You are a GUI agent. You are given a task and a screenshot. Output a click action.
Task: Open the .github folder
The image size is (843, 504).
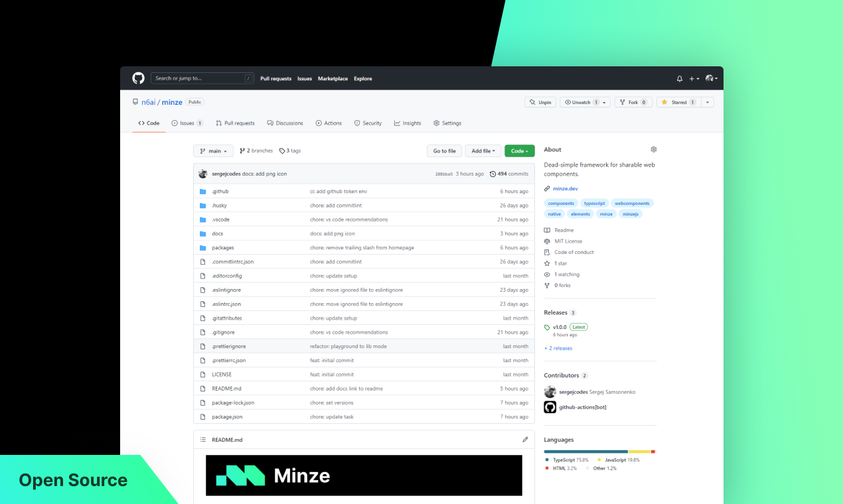[x=220, y=192]
